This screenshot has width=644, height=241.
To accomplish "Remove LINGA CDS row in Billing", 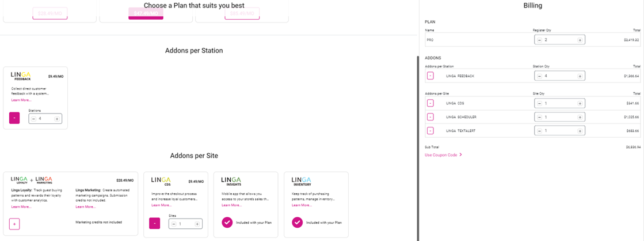I will click(x=430, y=103).
